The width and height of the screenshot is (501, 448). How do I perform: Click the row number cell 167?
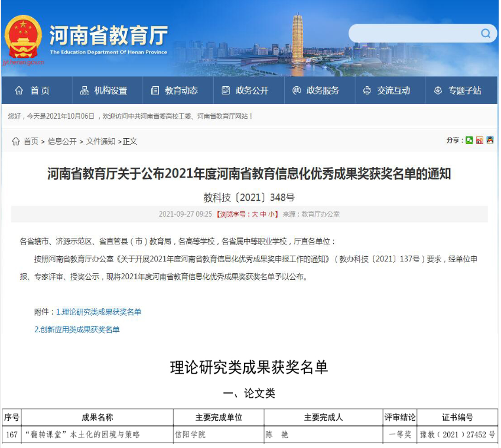pyautogui.click(x=12, y=434)
